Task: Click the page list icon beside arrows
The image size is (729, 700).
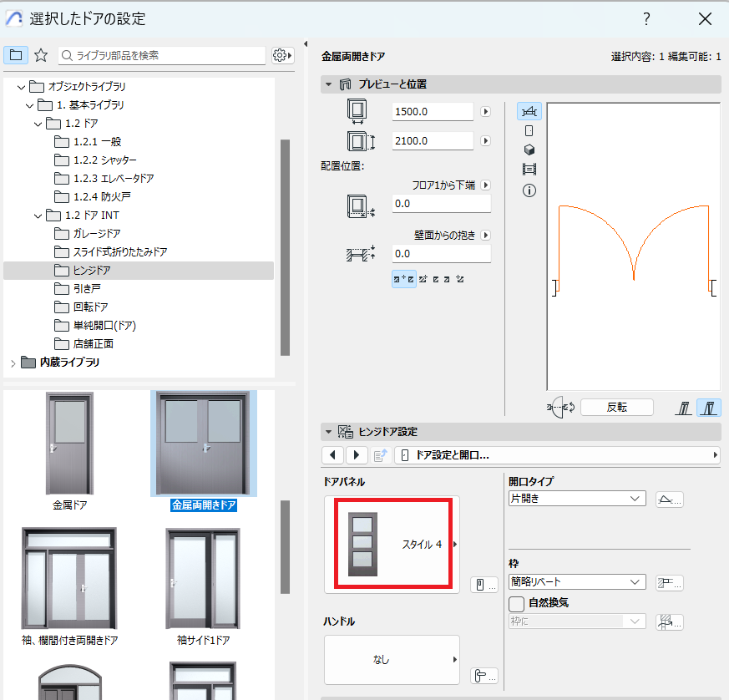Action: pos(381,455)
